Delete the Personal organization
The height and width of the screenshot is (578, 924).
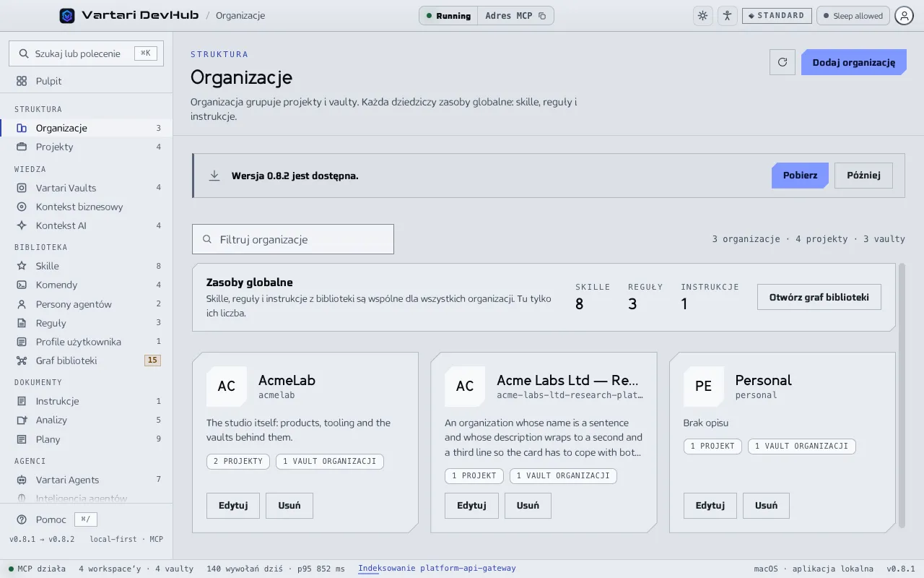pos(766,506)
